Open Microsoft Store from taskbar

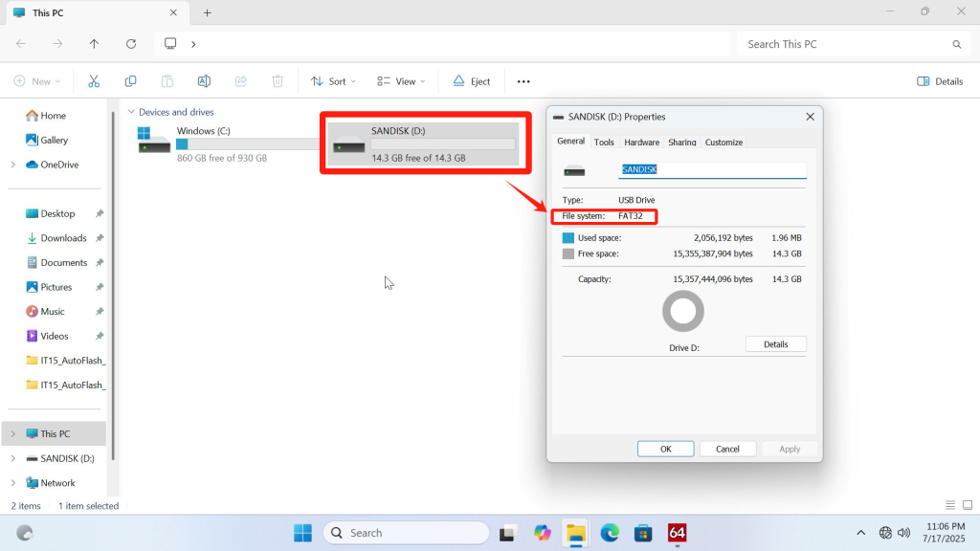pos(643,533)
